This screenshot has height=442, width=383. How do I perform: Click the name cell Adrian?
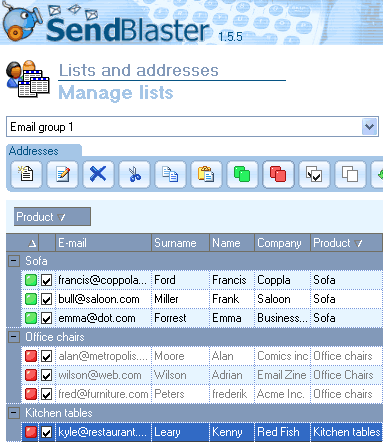coord(232,375)
